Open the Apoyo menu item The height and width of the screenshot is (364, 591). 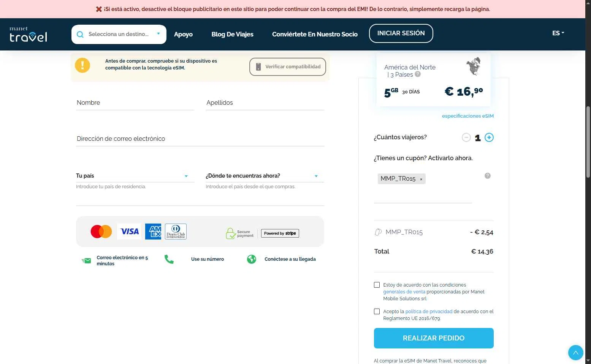[183, 34]
